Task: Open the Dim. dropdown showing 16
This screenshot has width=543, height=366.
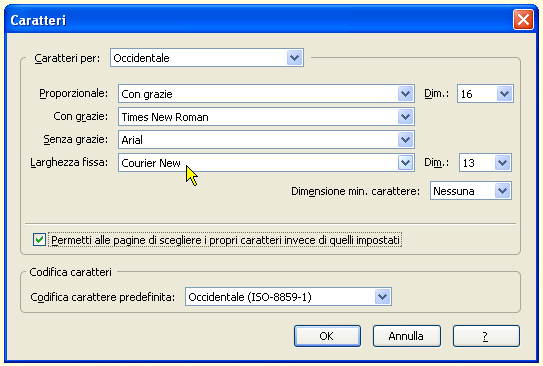Action: (485, 94)
